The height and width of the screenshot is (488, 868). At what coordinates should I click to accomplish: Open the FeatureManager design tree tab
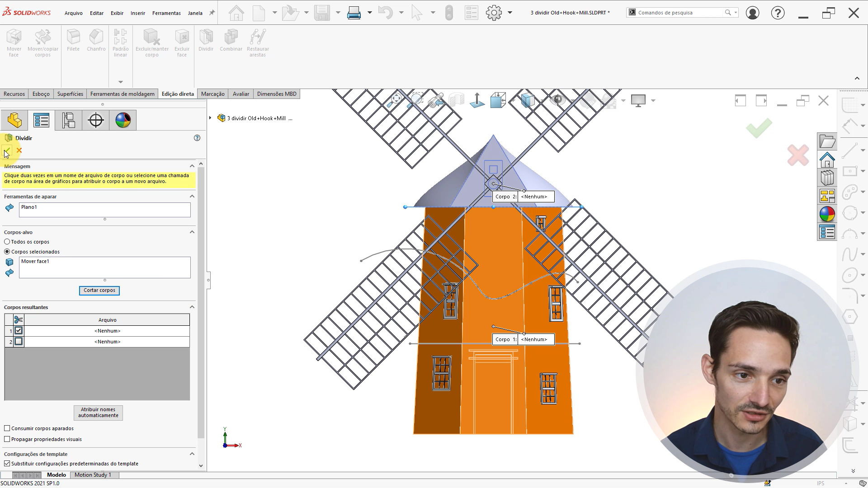pyautogui.click(x=14, y=120)
